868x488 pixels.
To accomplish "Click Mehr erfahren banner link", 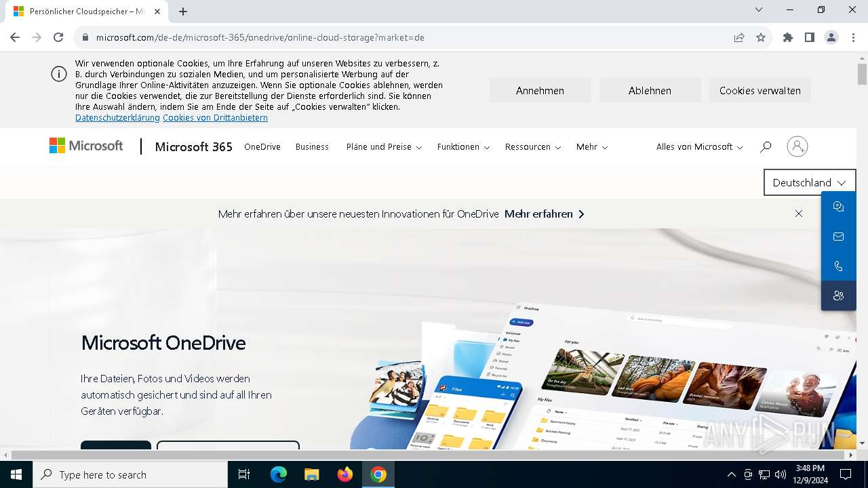I will click(x=544, y=213).
